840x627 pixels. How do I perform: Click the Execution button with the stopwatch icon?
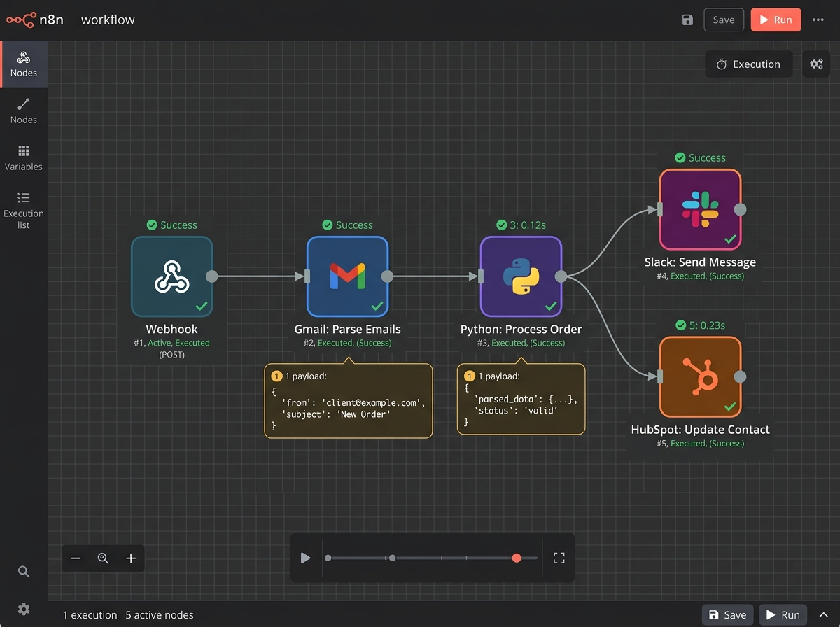[x=748, y=64]
